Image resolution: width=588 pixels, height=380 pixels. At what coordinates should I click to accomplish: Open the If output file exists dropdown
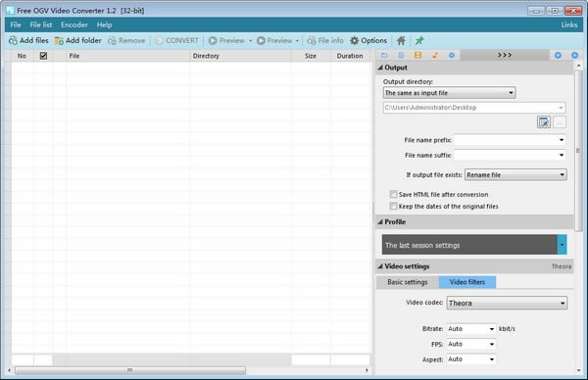point(515,174)
